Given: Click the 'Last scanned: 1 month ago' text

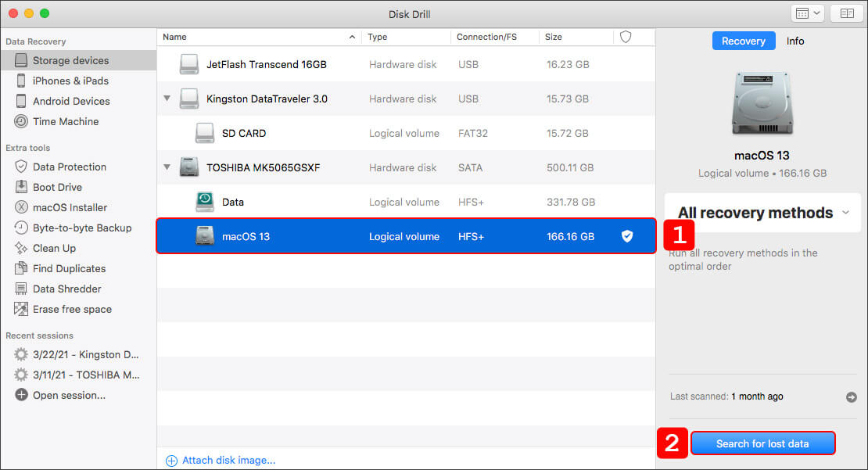Looking at the screenshot, I should pyautogui.click(x=726, y=396).
